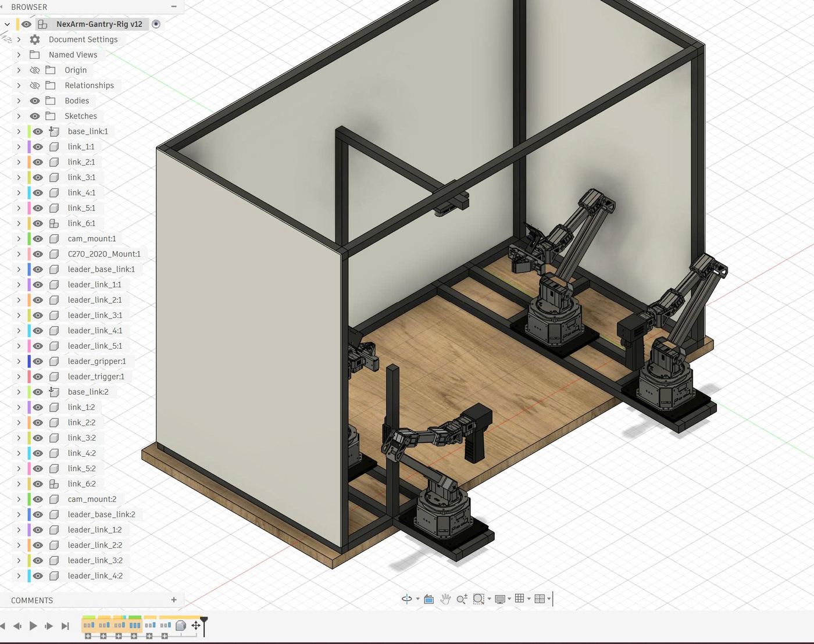Viewport: 814px width, 644px height.
Task: Click the Zoom Window fit tool
Action: click(479, 599)
